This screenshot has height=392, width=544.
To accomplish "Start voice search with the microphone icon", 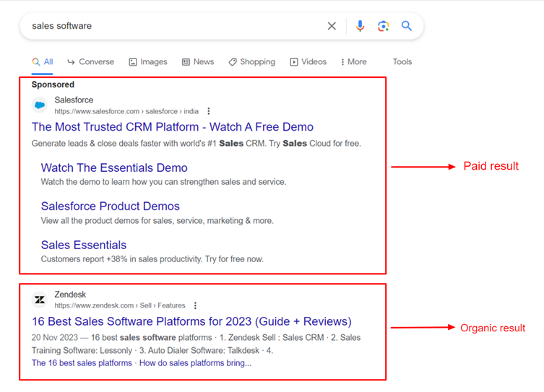I will point(360,26).
